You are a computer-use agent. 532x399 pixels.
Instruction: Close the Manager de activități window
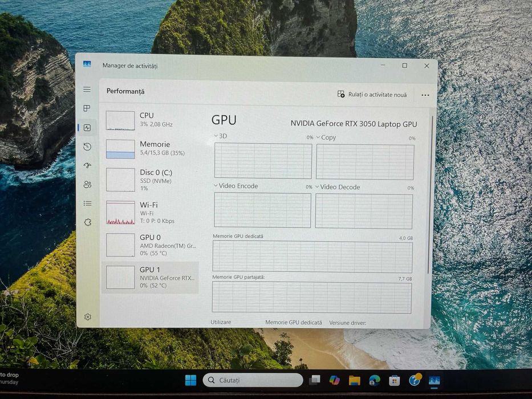[427, 66]
